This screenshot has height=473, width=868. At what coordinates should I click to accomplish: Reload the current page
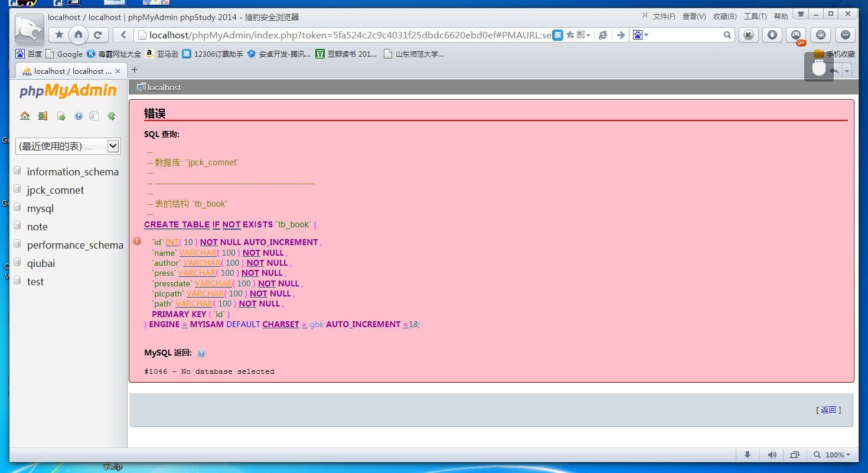click(98, 35)
